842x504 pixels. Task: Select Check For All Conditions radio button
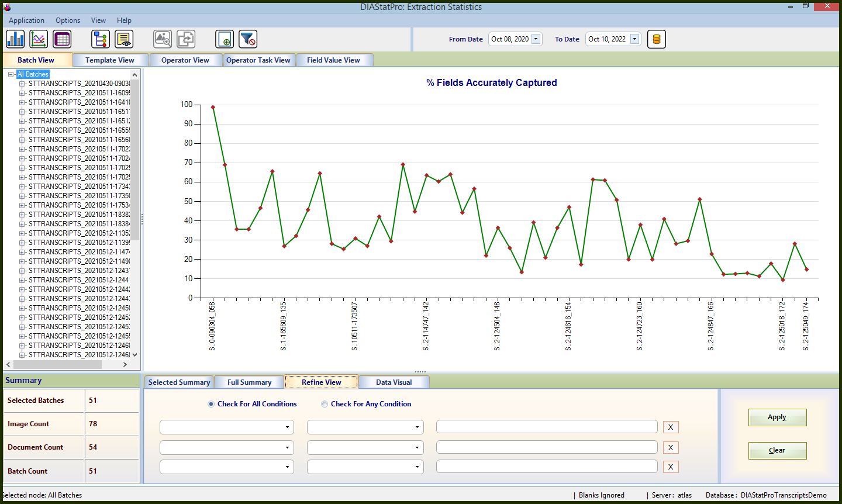[x=211, y=404]
